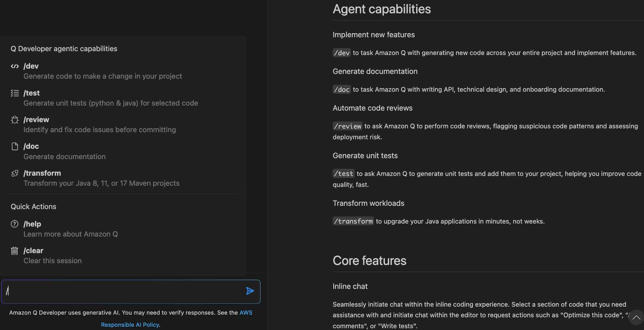Select /transform Java Maven projects command
The height and width of the screenshot is (330, 644).
pos(101,178)
